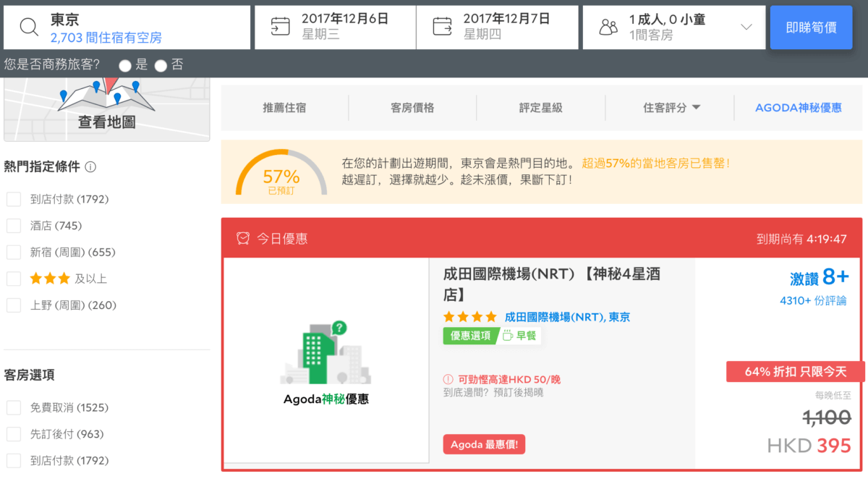Image resolution: width=868 pixels, height=479 pixels.
Task: Click the HKD 395 price
Action: [809, 446]
